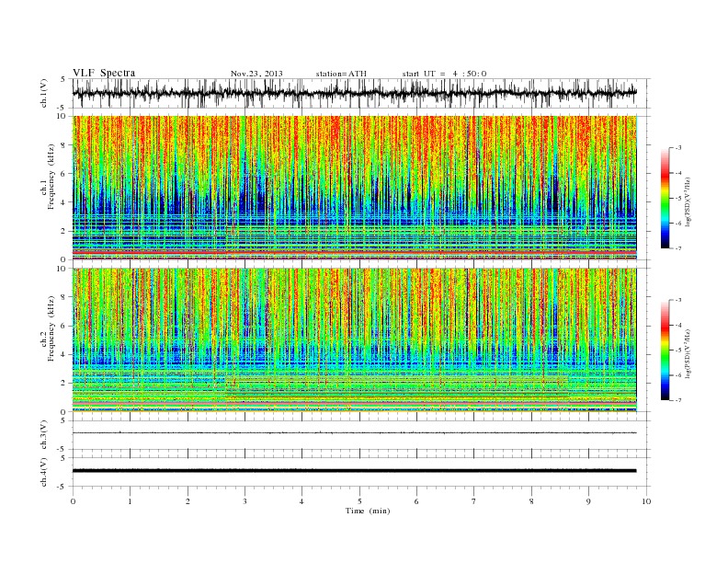Click time axis tick label "0"
The height and width of the screenshot is (563, 728).
[73, 501]
